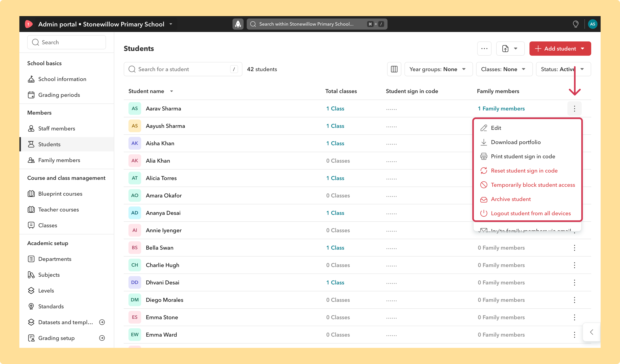Open row actions for Aarav Sharma
The image size is (620, 364).
pyautogui.click(x=574, y=108)
